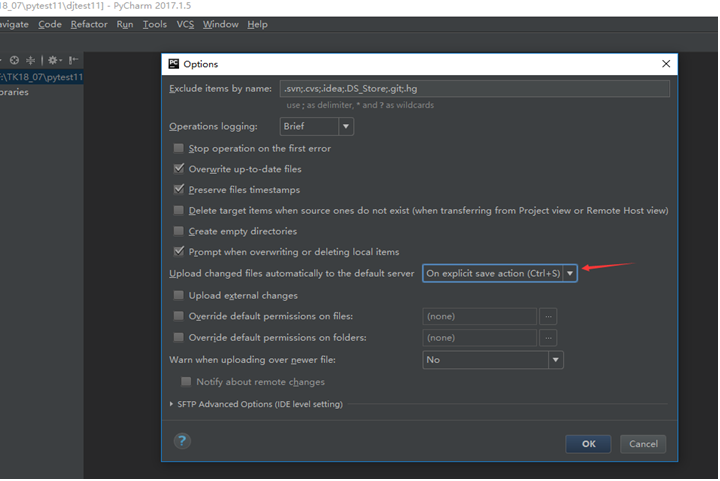Open the Tools menu
This screenshot has width=720, height=481.
pyautogui.click(x=155, y=24)
